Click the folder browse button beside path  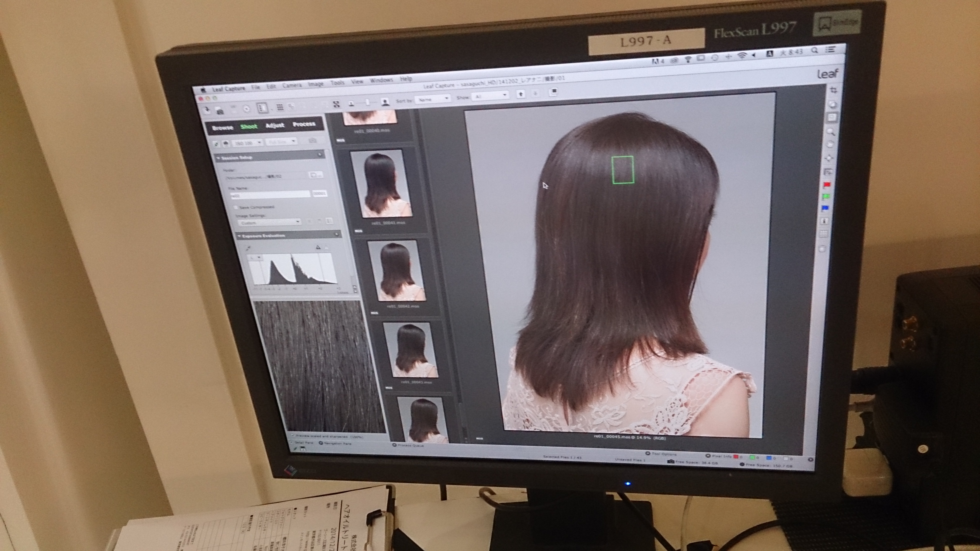(315, 175)
